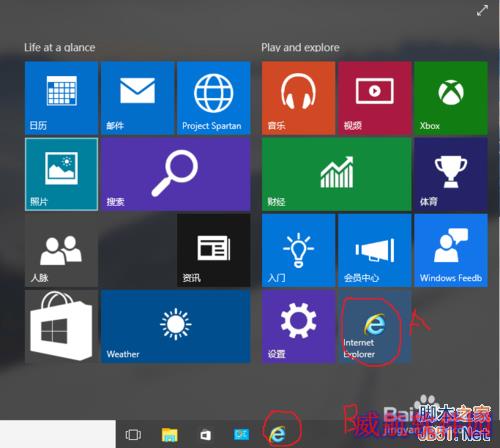Open the 音乐 music tile

pos(298,98)
